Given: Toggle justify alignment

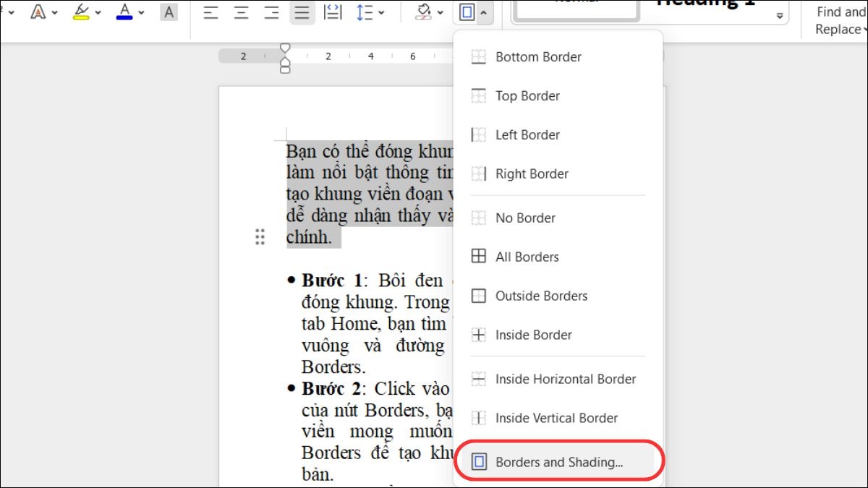Looking at the screenshot, I should click(x=302, y=12).
